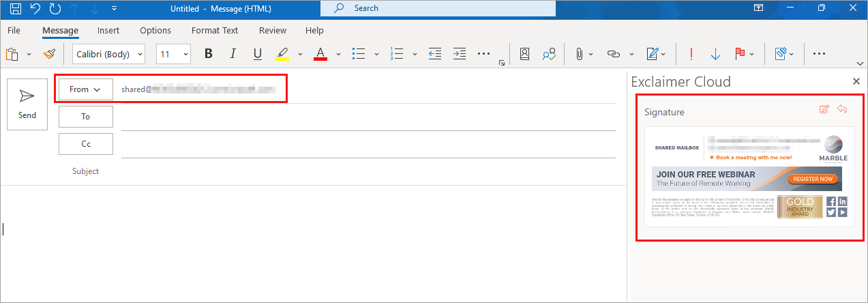Open the Address Book
The width and height of the screenshot is (868, 303).
[524, 54]
